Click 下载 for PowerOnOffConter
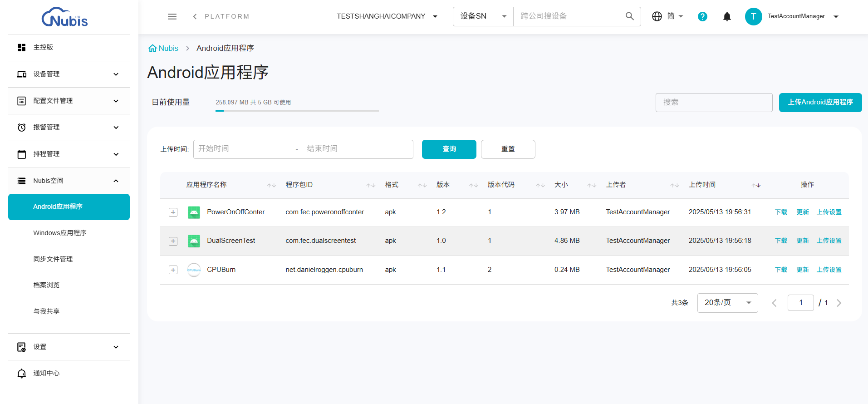 click(x=781, y=212)
